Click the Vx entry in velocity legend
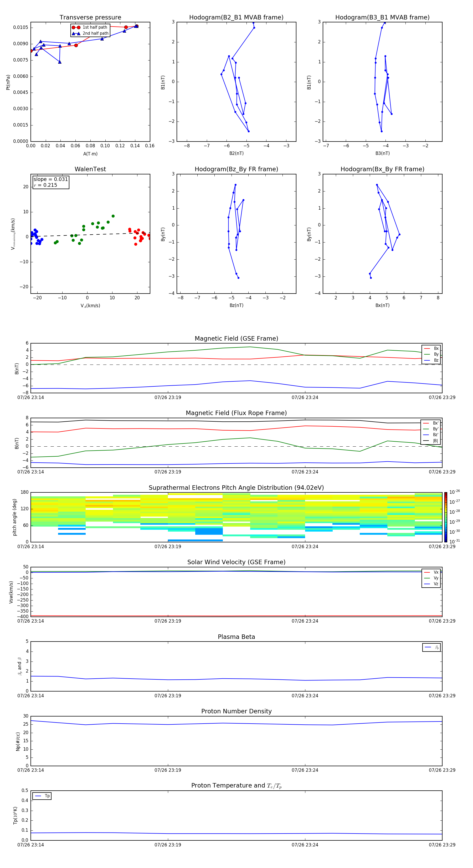 point(431,573)
